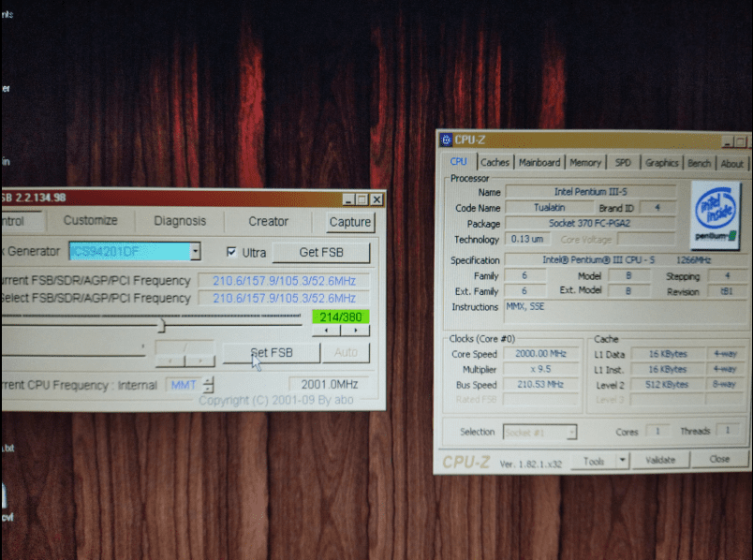Select the CPU tab in CPU-Z
The image size is (753, 560).
click(x=458, y=161)
